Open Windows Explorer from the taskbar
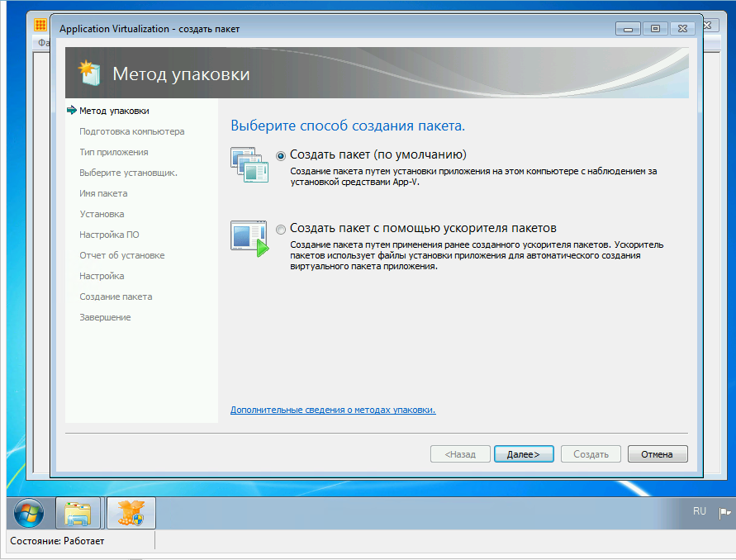Screen dimensions: 736x560 pos(78,513)
